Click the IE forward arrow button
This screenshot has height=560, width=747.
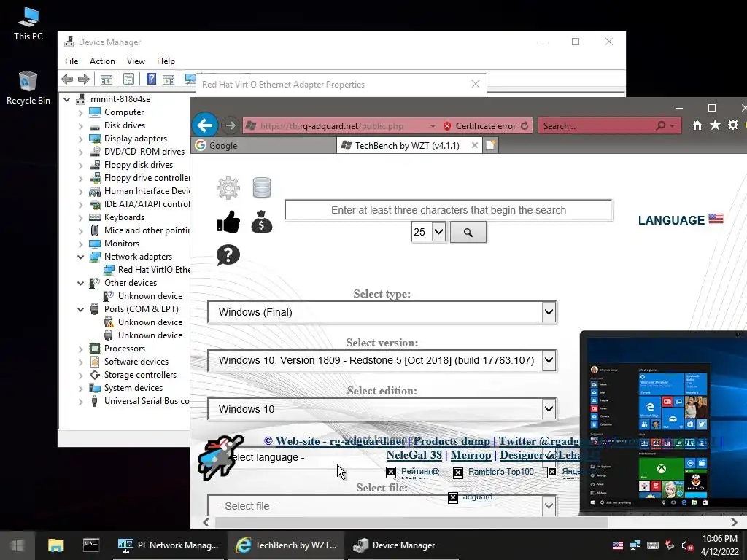tap(231, 125)
